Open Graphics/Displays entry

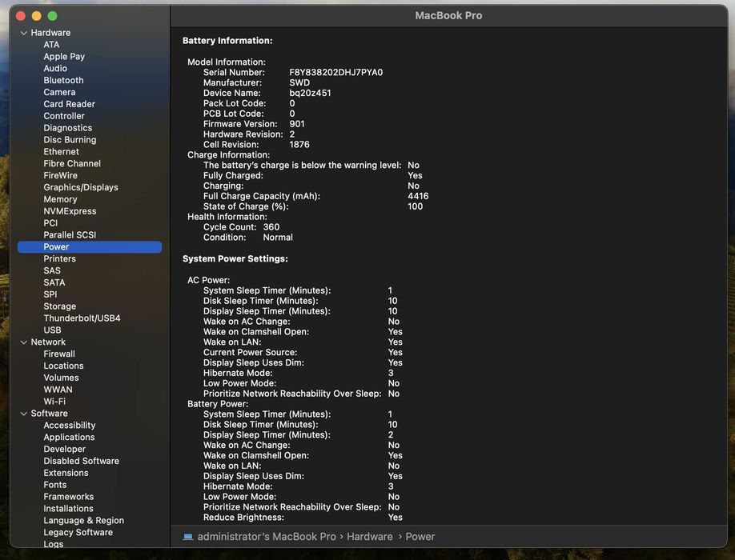tap(81, 187)
